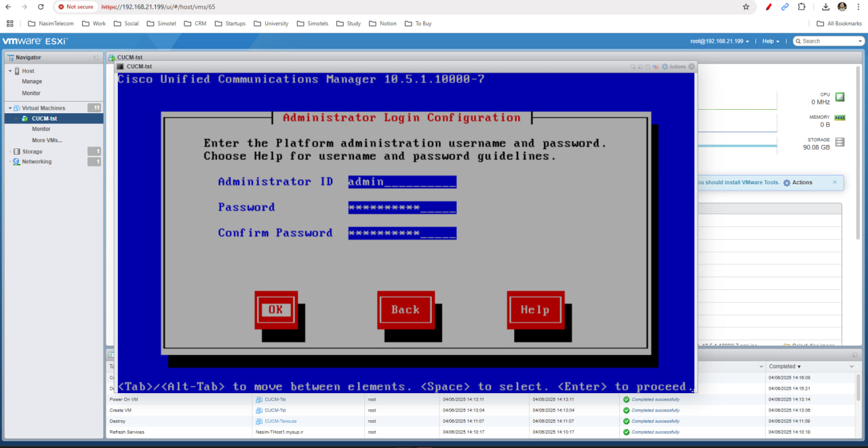Click the console keyboard layout flag icon
Image resolution: width=868 pixels, height=448 pixels.
pyautogui.click(x=655, y=66)
